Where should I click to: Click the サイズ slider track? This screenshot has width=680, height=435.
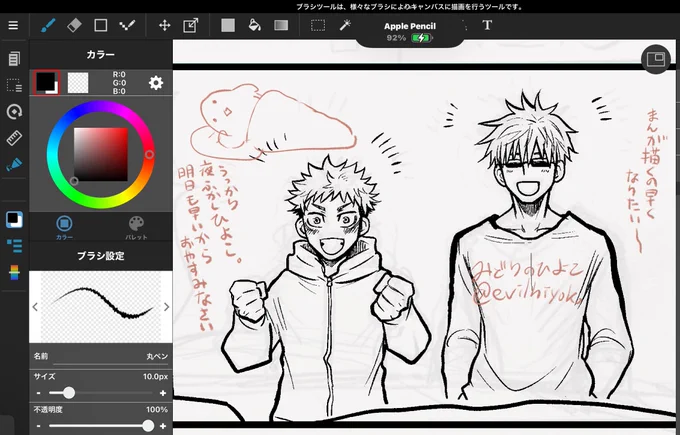[101, 393]
